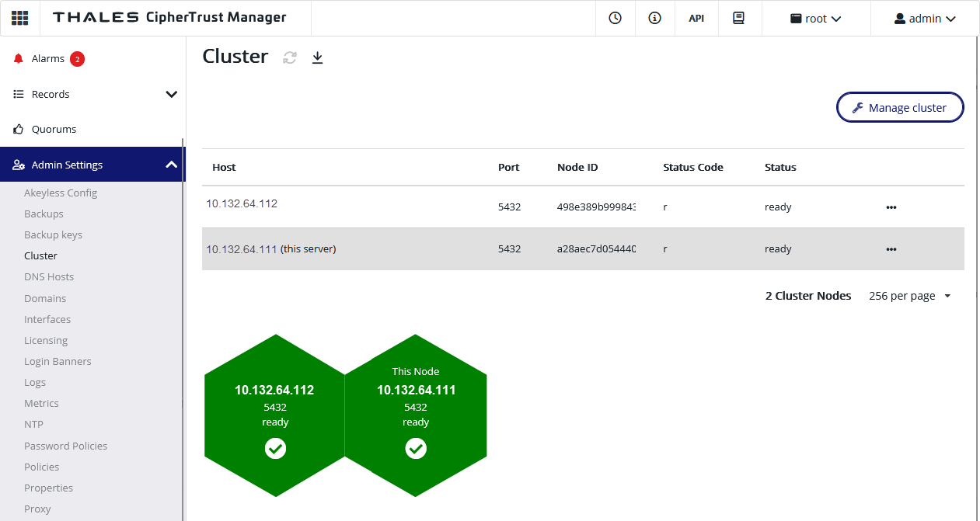Open NTP settings
The height and width of the screenshot is (521, 980).
pos(33,424)
